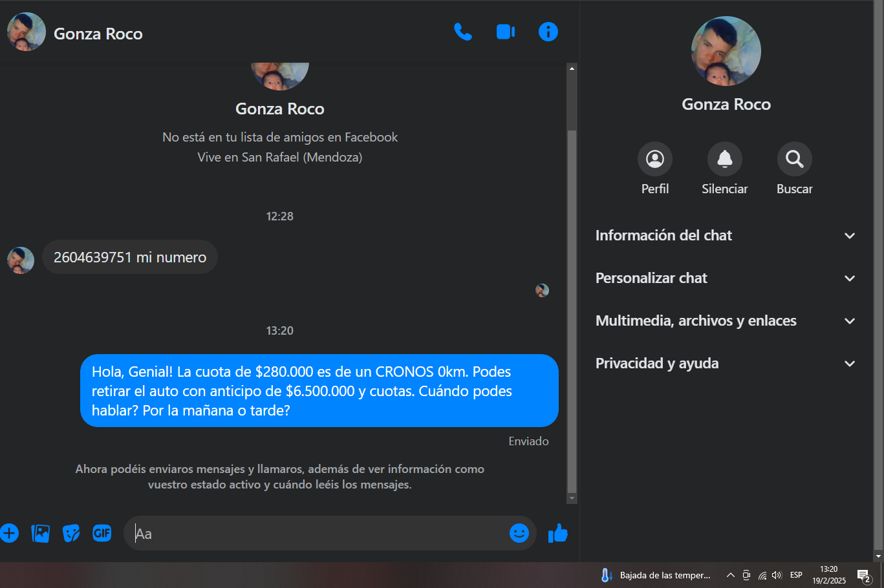Click the chat vertical scrollbar thumb
The image size is (884, 588).
[572, 310]
